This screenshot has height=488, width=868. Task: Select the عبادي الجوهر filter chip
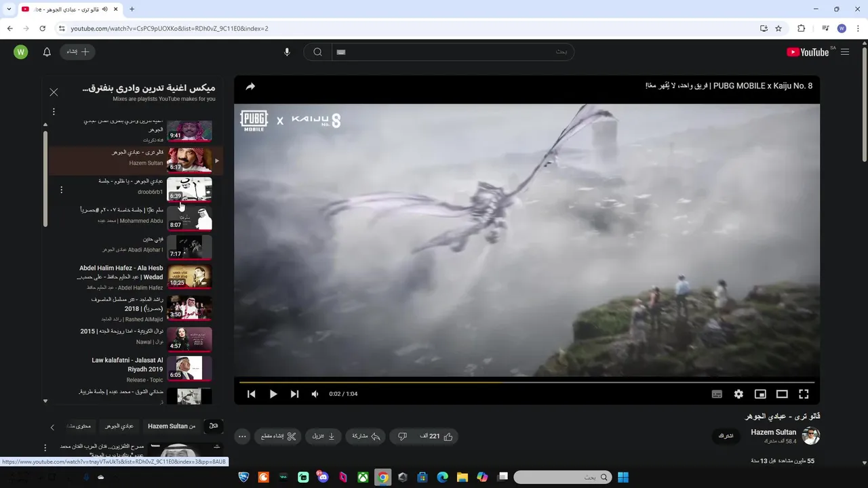click(119, 426)
